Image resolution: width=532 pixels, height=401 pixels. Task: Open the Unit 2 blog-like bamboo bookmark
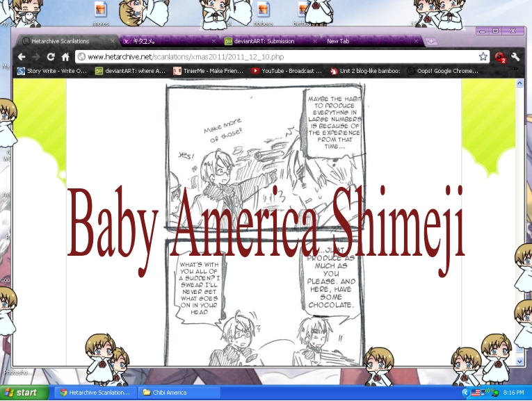(x=365, y=71)
